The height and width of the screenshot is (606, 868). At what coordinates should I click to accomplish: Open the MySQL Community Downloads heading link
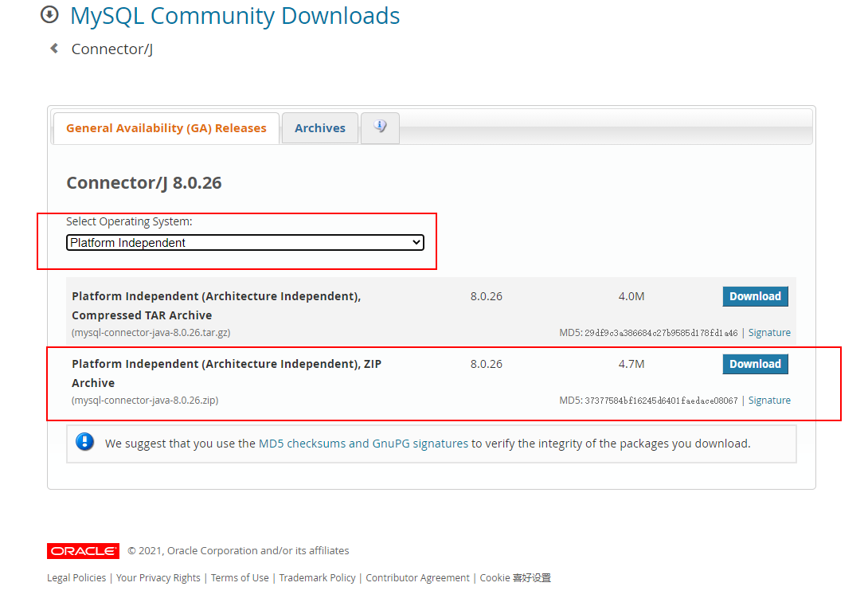(235, 15)
